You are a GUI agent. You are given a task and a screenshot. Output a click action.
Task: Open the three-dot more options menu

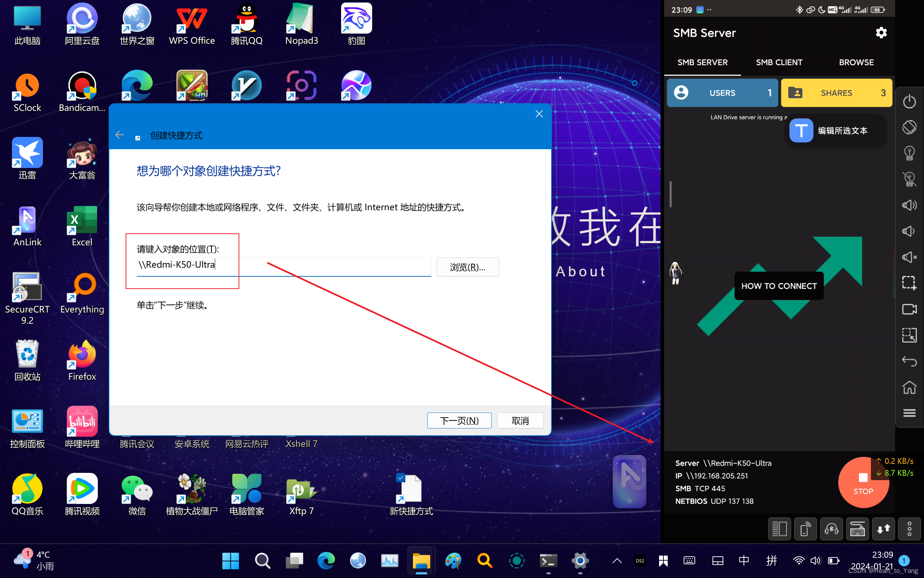pos(909,529)
